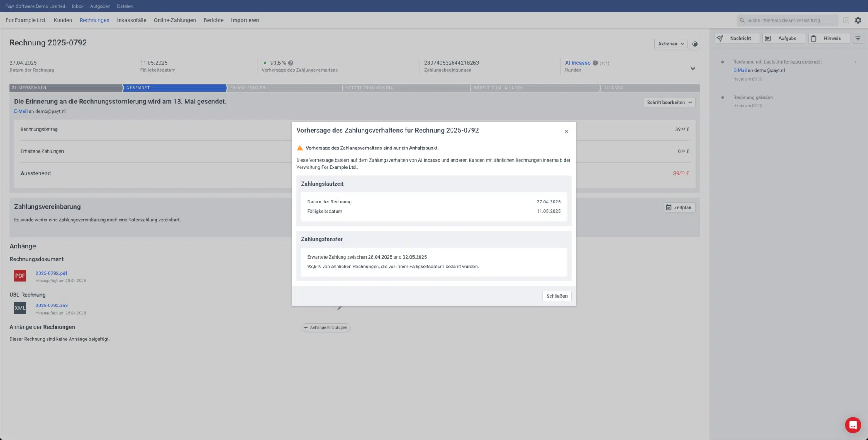Go to For Example Ltd. overview
Screen dimensions: 868x440
25,20
